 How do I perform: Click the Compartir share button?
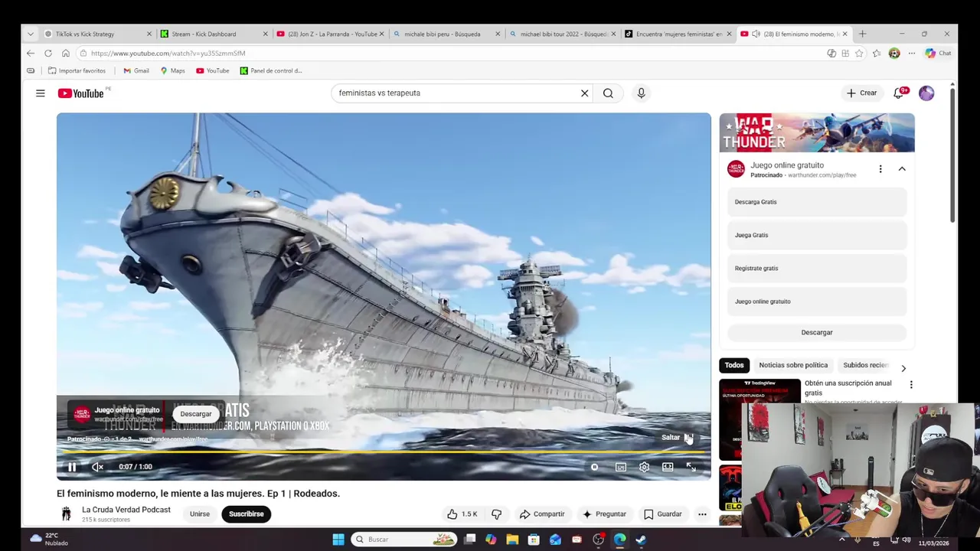pos(542,514)
